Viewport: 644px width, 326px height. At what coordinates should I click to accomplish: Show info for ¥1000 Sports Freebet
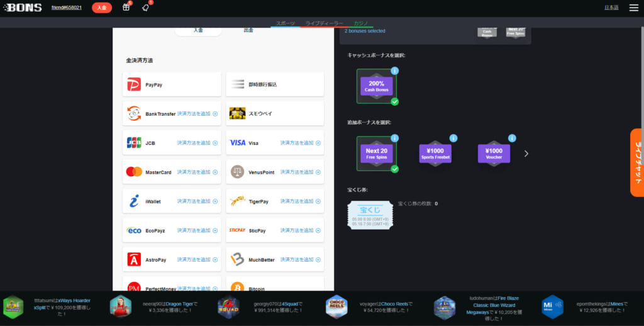point(453,138)
